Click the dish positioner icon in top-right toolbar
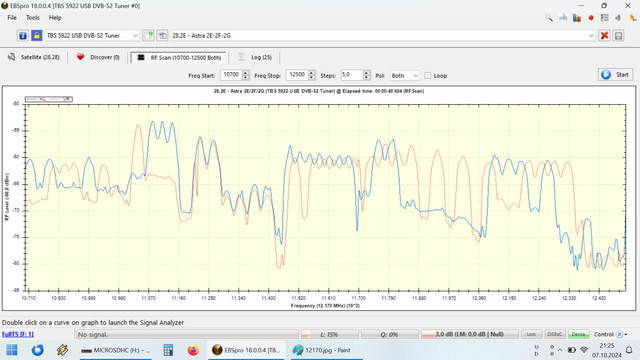The width and height of the screenshot is (640, 360). (563, 18)
